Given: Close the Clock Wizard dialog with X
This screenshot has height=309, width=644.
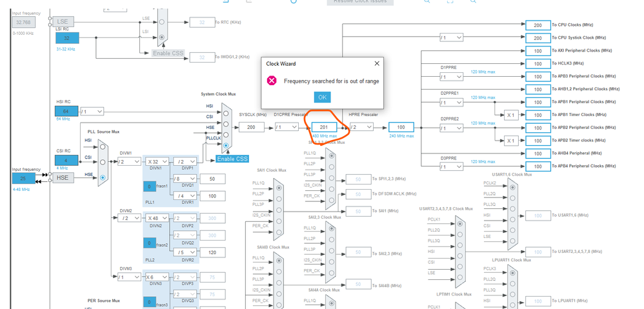Looking at the screenshot, I should [377, 64].
